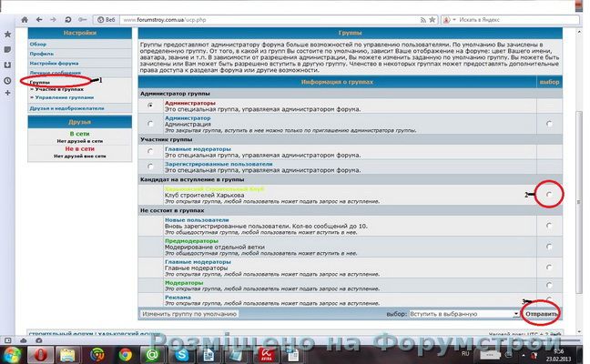Open the bookmarks star in the sidebar
This screenshot has height=364, width=590.
click(7, 34)
